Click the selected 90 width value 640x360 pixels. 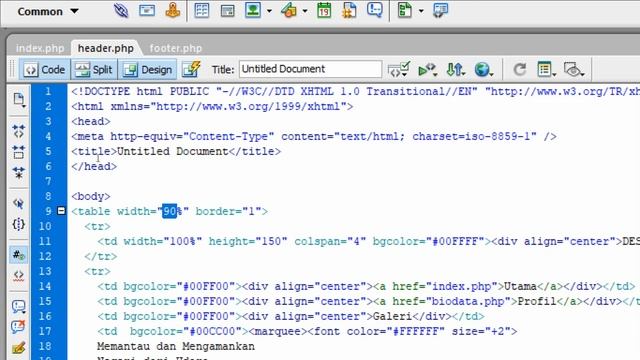[x=169, y=211]
